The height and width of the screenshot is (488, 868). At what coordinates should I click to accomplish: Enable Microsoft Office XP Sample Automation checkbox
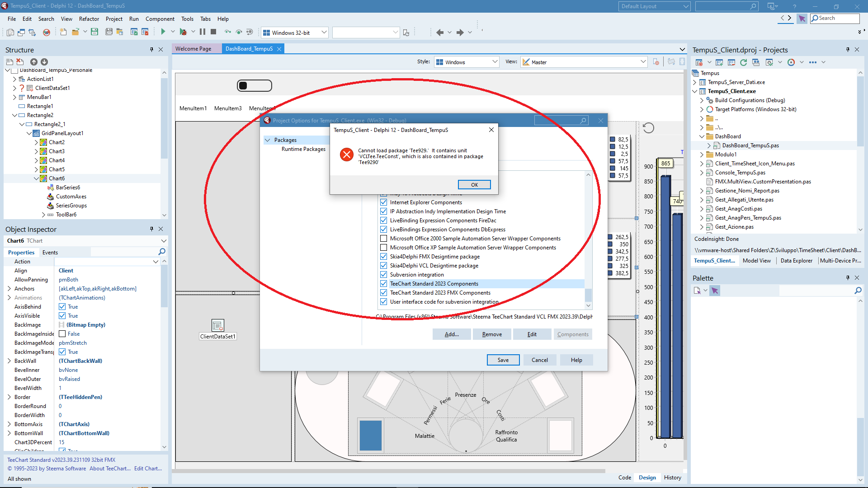pos(384,248)
